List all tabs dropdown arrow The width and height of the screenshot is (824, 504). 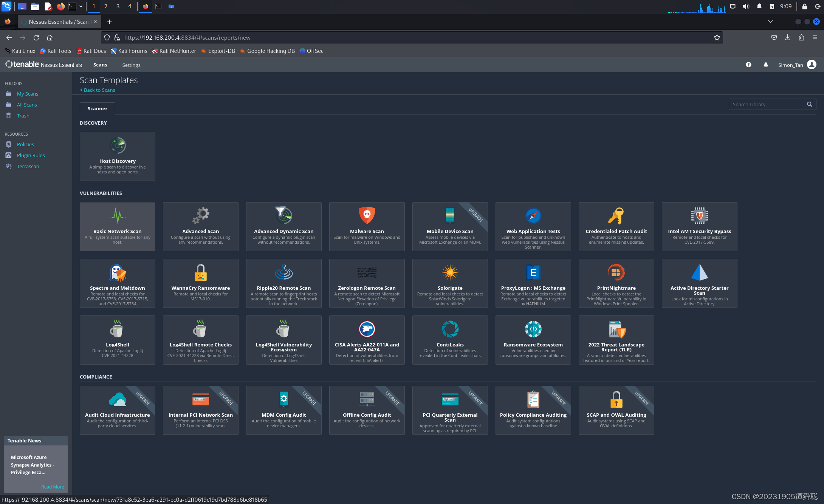point(770,22)
